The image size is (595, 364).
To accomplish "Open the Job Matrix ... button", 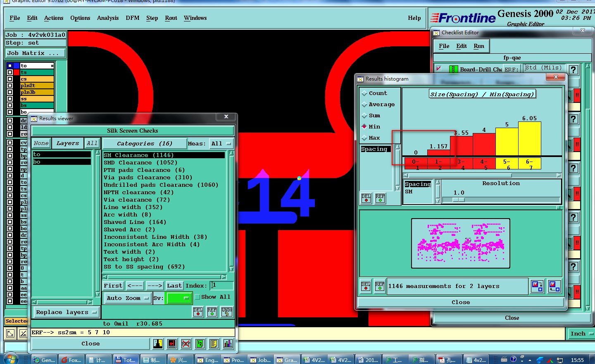I will point(36,53).
